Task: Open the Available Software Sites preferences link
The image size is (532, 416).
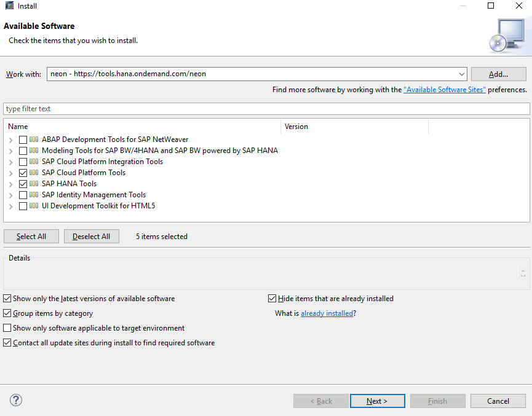Action: (x=444, y=90)
